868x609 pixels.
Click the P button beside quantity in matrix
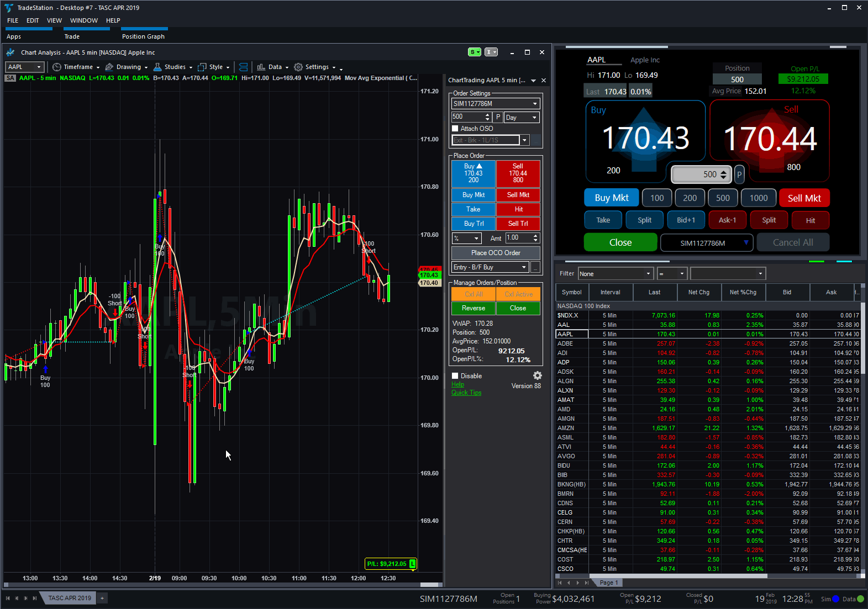(739, 174)
